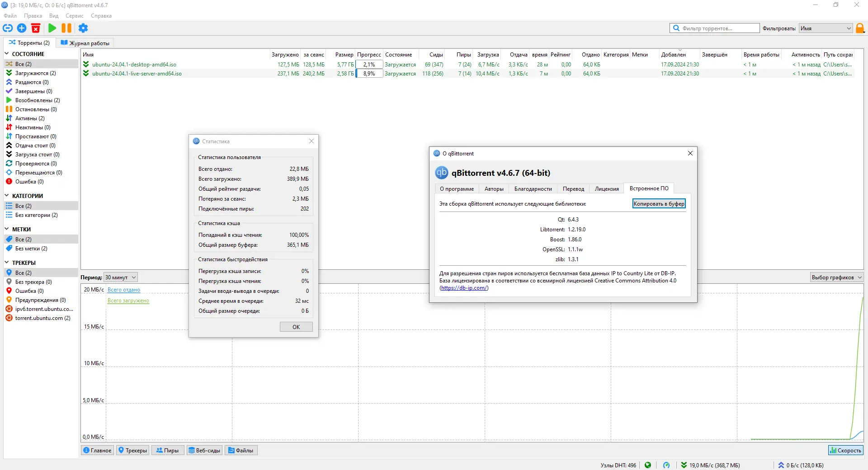The image size is (868, 470).
Task: Collapse the ТРЕКЕРЫ section
Action: 7,263
